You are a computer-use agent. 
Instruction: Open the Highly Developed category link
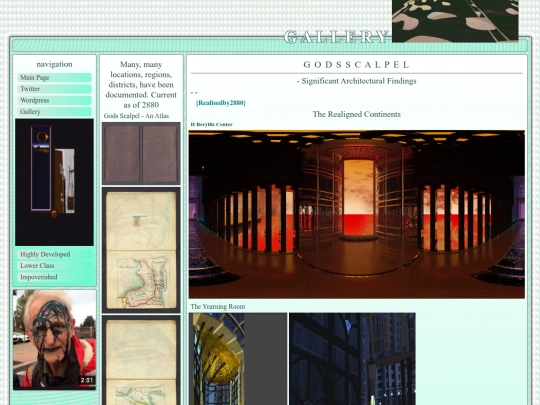[x=54, y=254]
